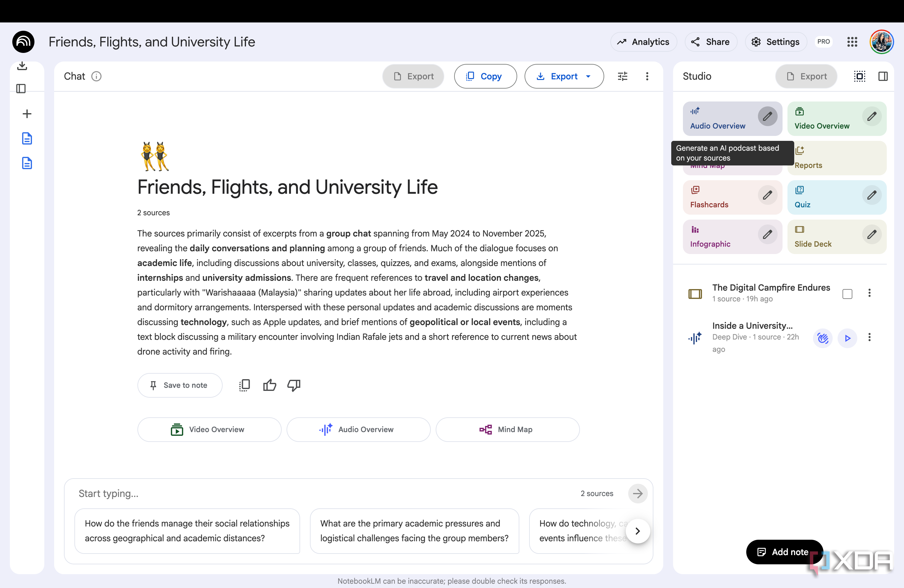Edit Audio Overview with the pencil icon

(767, 116)
